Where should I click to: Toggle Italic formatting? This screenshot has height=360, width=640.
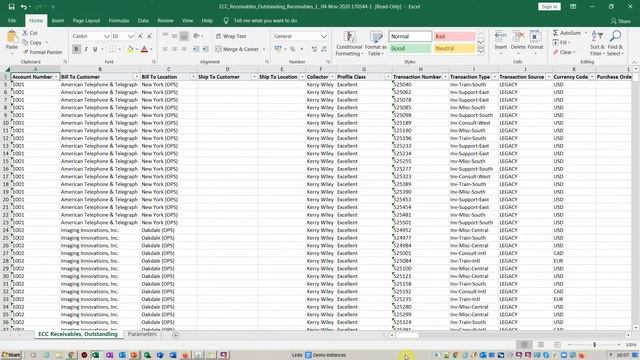[86, 49]
